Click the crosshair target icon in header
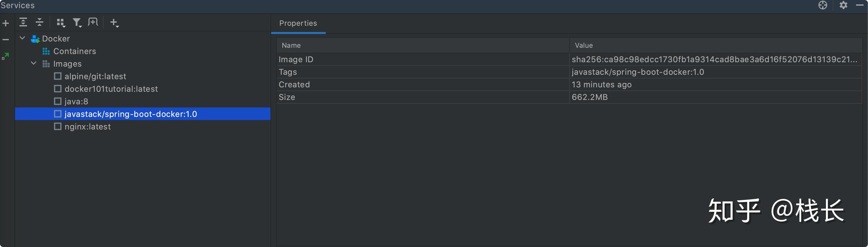The height and width of the screenshot is (247, 868). pyautogui.click(x=822, y=5)
